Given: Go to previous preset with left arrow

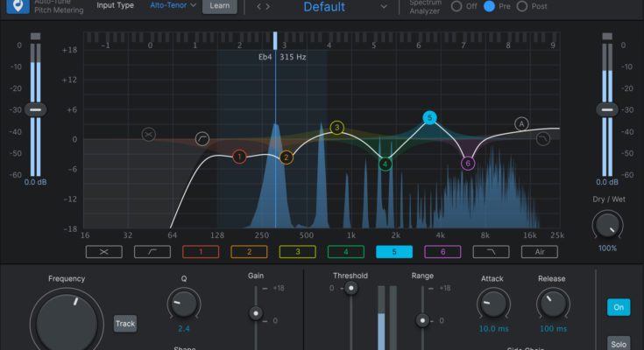Looking at the screenshot, I should (x=259, y=7).
